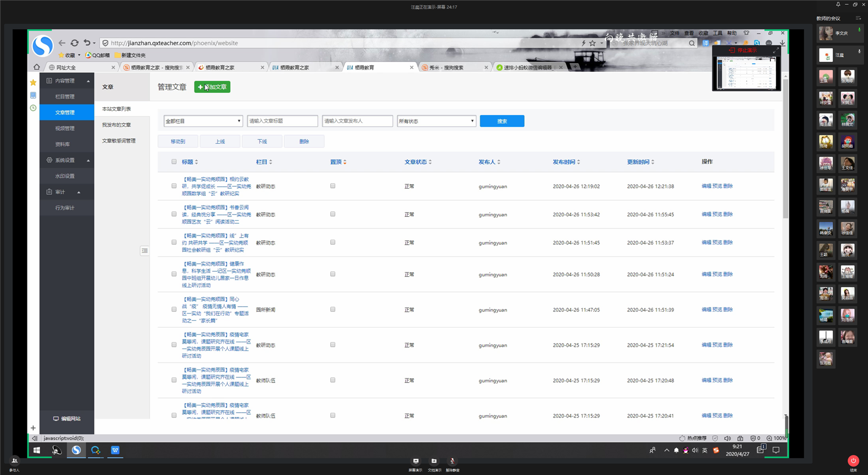Open the translate extension icon
This screenshot has height=475, width=868.
(706, 43)
